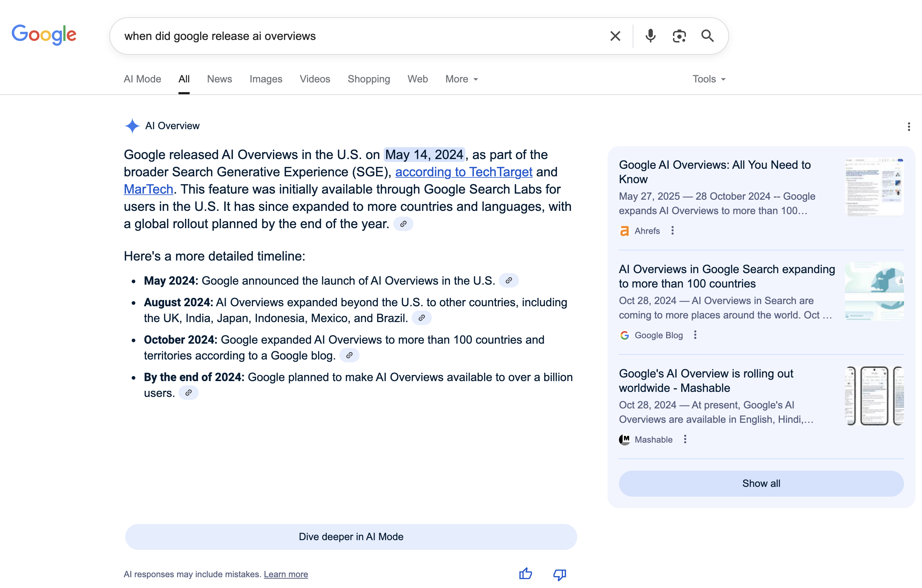Clear the search query with X
The width and height of the screenshot is (922, 588).
615,36
